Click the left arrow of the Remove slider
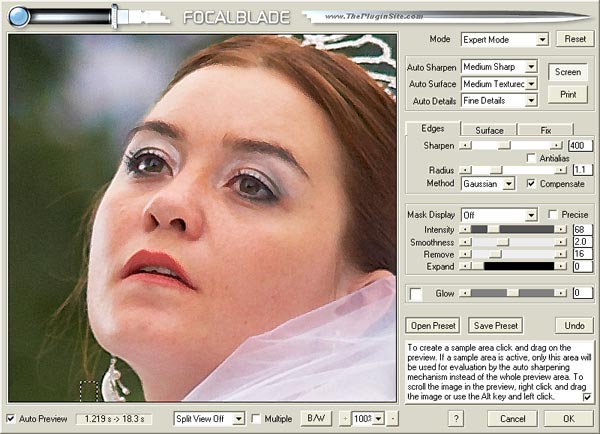 (x=465, y=254)
